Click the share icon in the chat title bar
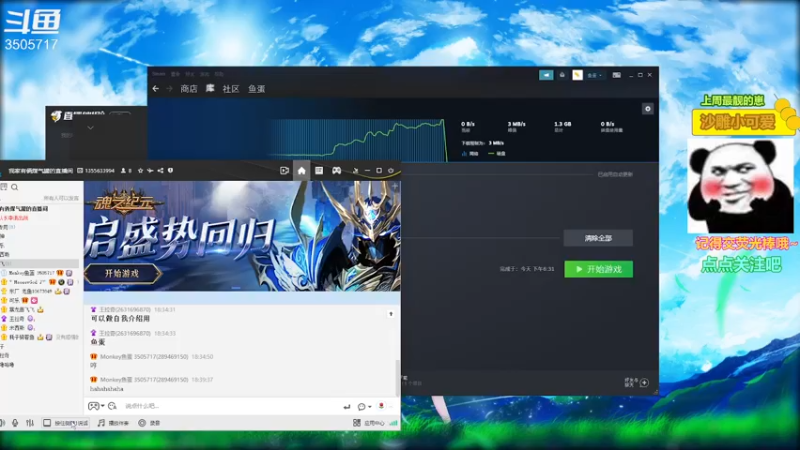 [x=160, y=171]
